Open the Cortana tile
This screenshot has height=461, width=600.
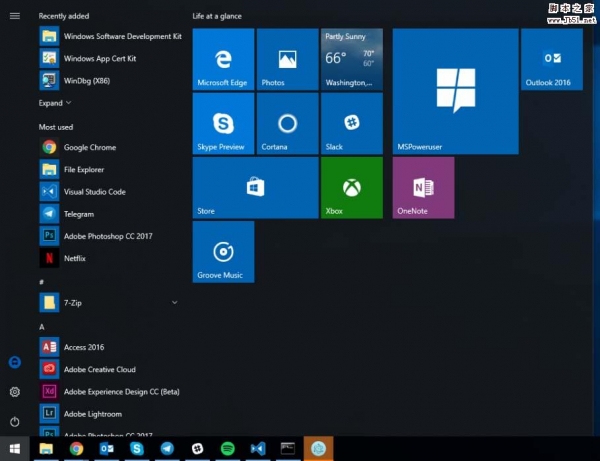[287, 124]
